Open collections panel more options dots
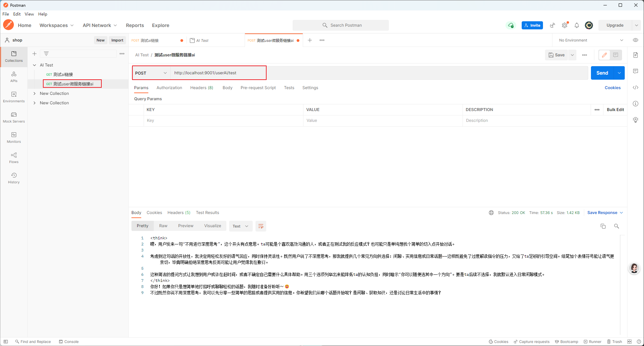 (x=122, y=54)
